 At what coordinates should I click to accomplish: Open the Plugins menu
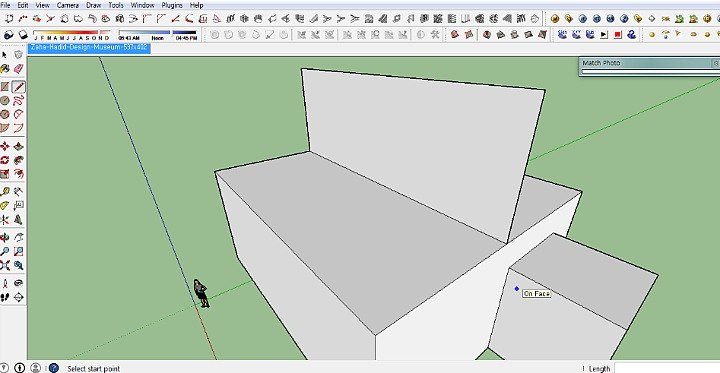pyautogui.click(x=172, y=5)
